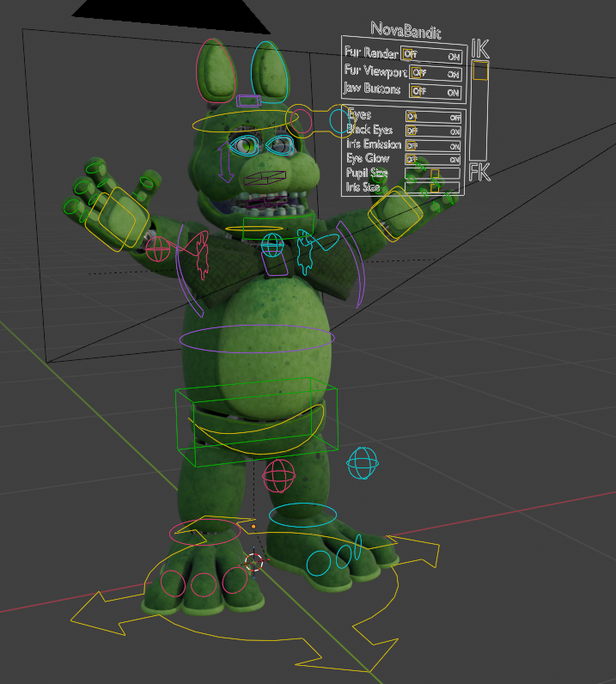The width and height of the screenshot is (616, 684).
Task: Select the small purple square chest control
Action: pyautogui.click(x=276, y=265)
